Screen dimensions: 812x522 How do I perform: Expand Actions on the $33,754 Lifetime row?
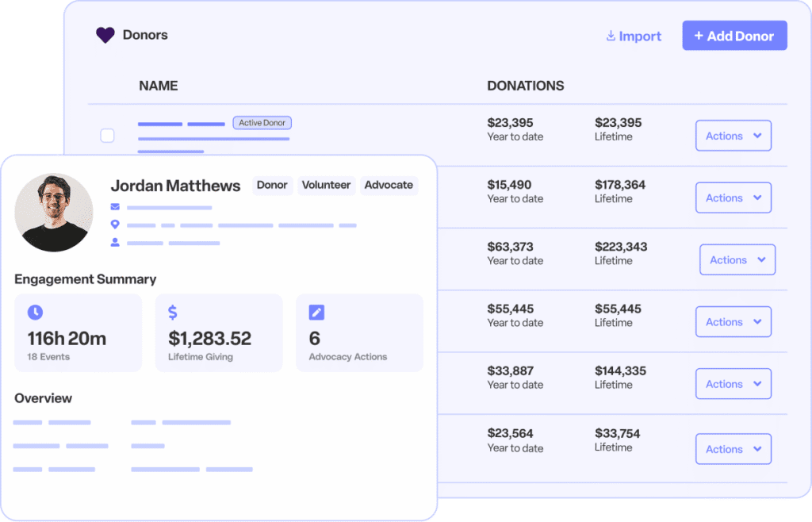pyautogui.click(x=733, y=448)
